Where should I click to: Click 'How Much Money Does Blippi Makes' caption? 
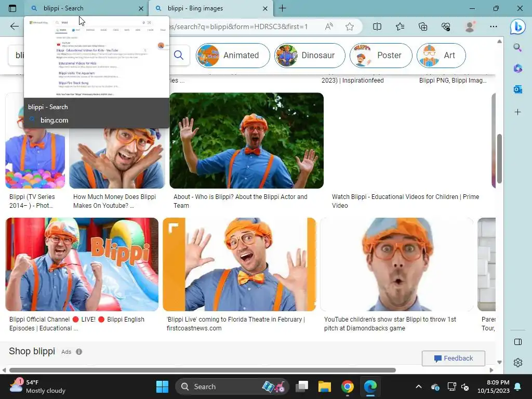(x=114, y=201)
